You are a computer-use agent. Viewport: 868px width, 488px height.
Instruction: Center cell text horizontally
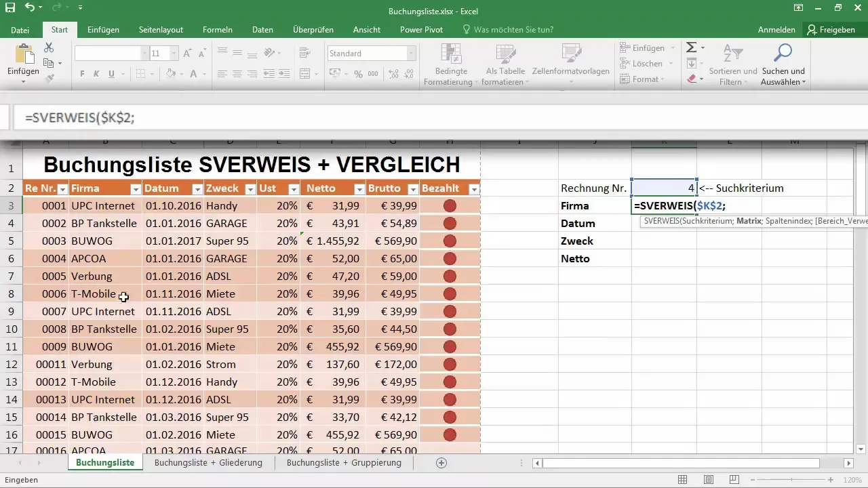237,74
